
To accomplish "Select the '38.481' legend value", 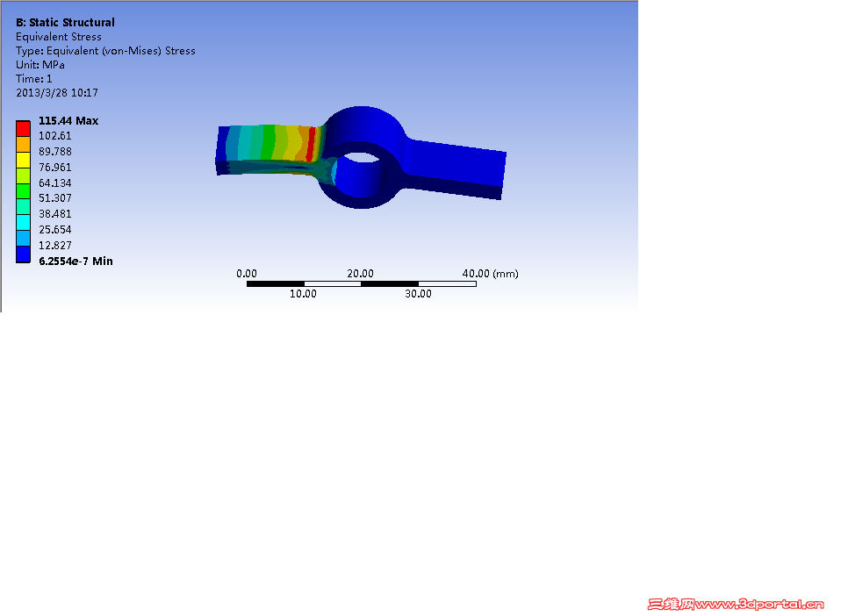I will point(54,213).
